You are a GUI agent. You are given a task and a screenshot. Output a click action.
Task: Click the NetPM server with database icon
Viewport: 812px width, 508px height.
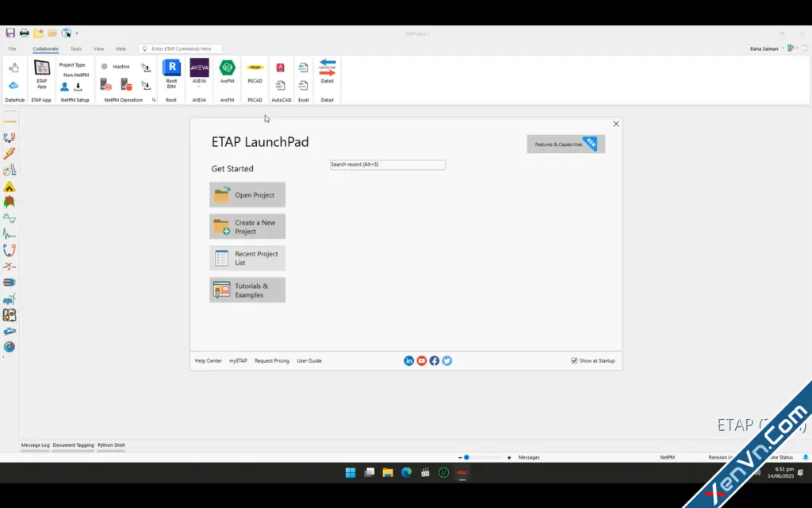point(126,84)
